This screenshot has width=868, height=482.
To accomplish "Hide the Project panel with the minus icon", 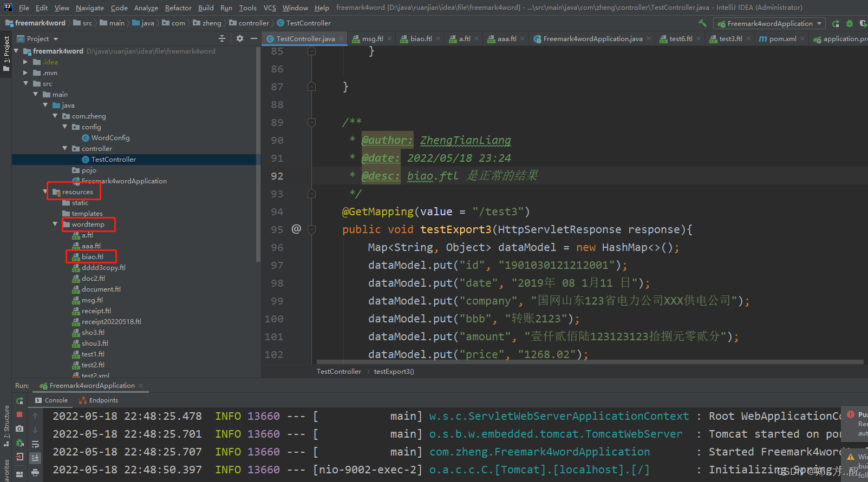I will (x=254, y=38).
